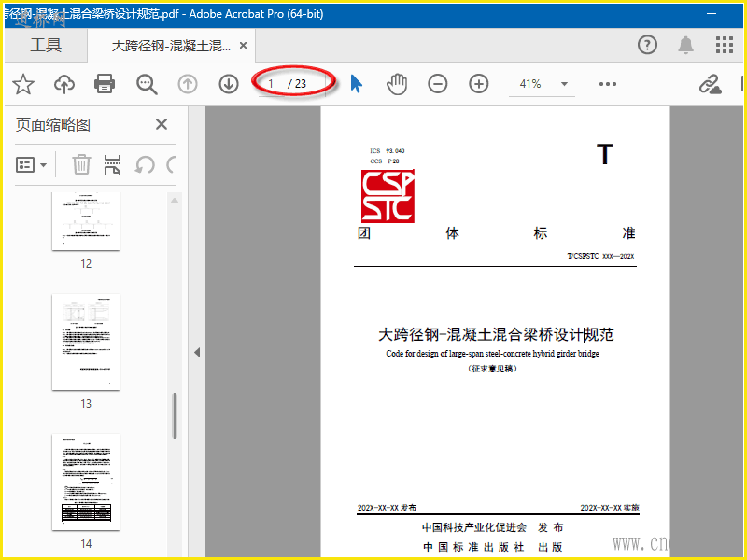Open the notifications bell

pos(685,45)
